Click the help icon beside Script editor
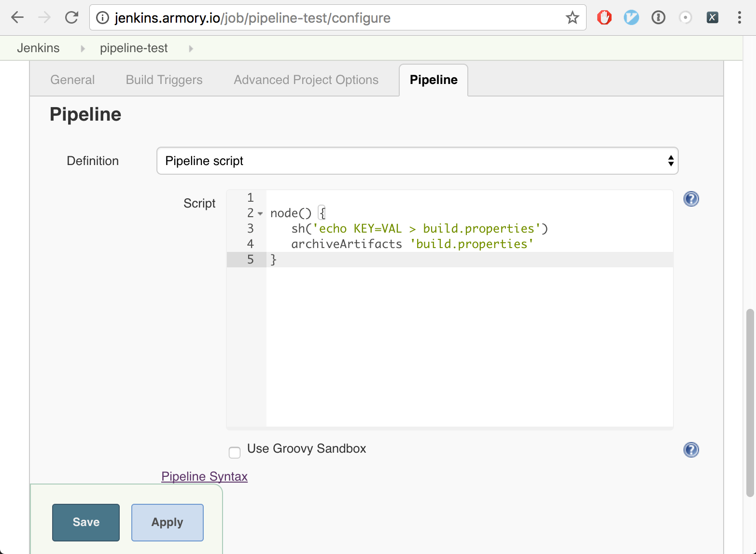This screenshot has height=554, width=756. click(691, 199)
